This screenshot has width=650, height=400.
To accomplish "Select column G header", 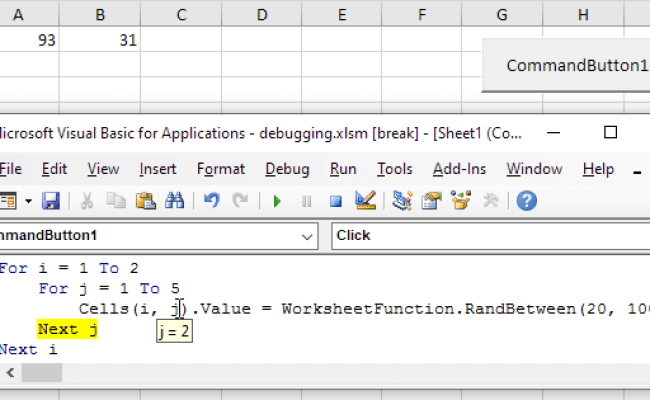I will pos(502,15).
